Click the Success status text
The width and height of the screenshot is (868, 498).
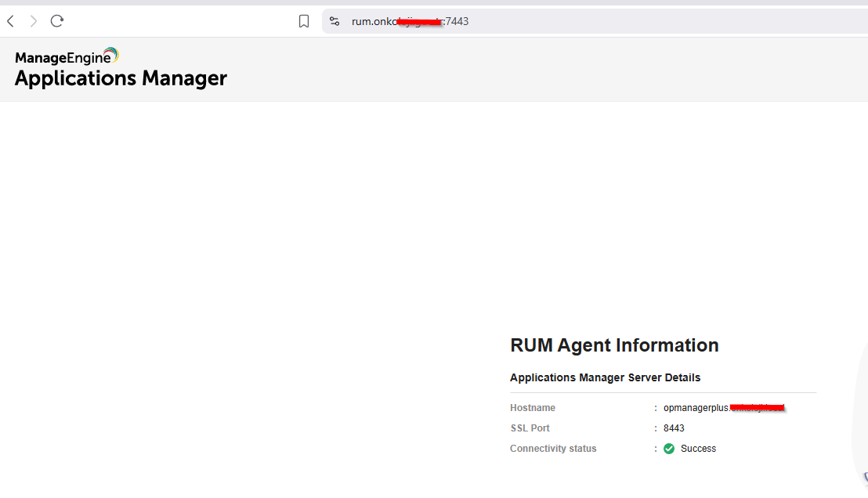coord(698,449)
